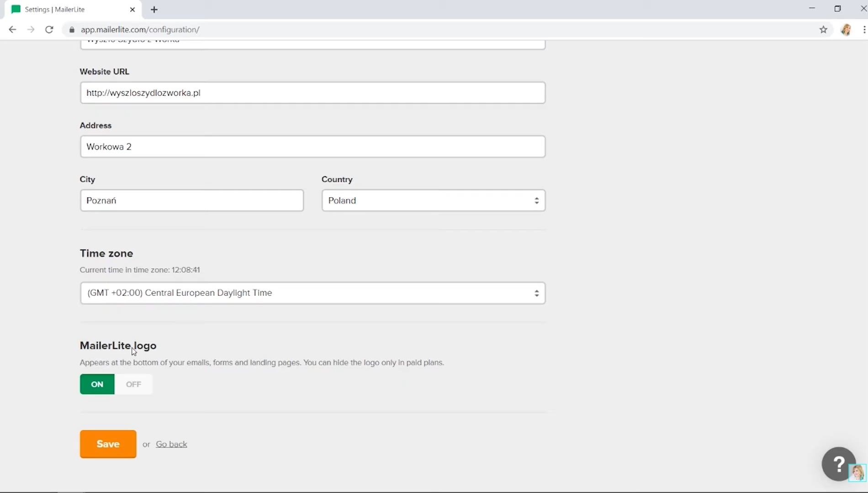
Task: Restore down the browser window
Action: 837,9
